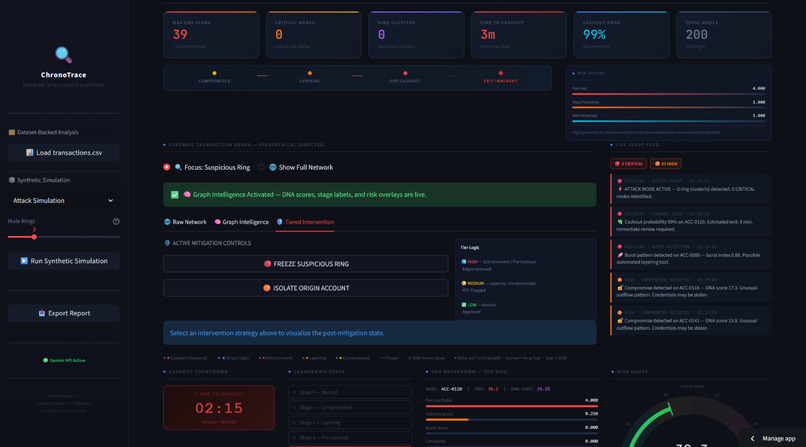Click the Export Report button
Screen dimensions: 806x447
coord(64,313)
